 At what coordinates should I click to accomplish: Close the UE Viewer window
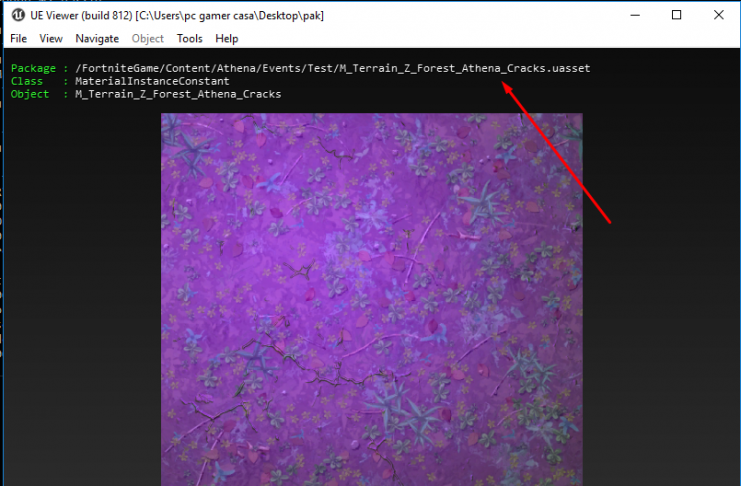click(x=718, y=15)
